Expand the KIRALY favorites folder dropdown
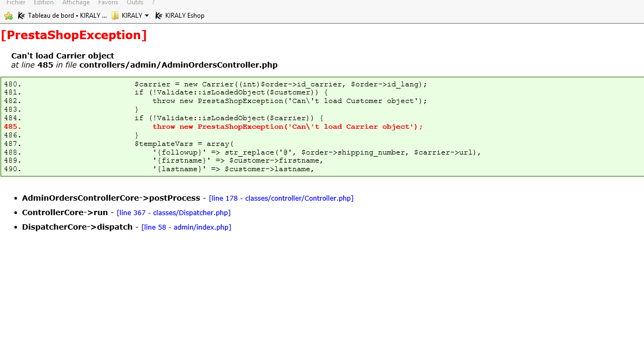This screenshot has width=644, height=338. click(147, 16)
